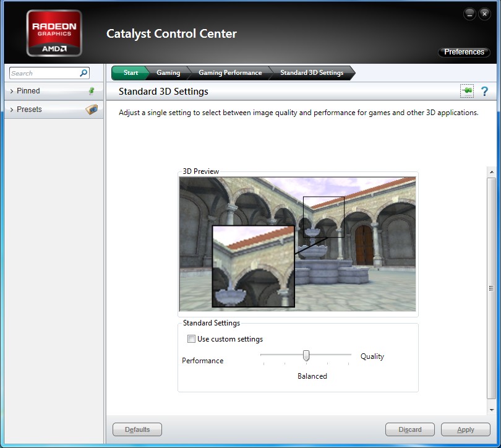The height and width of the screenshot is (448, 501).
Task: Enable the Use custom settings checkbox
Action: (191, 339)
